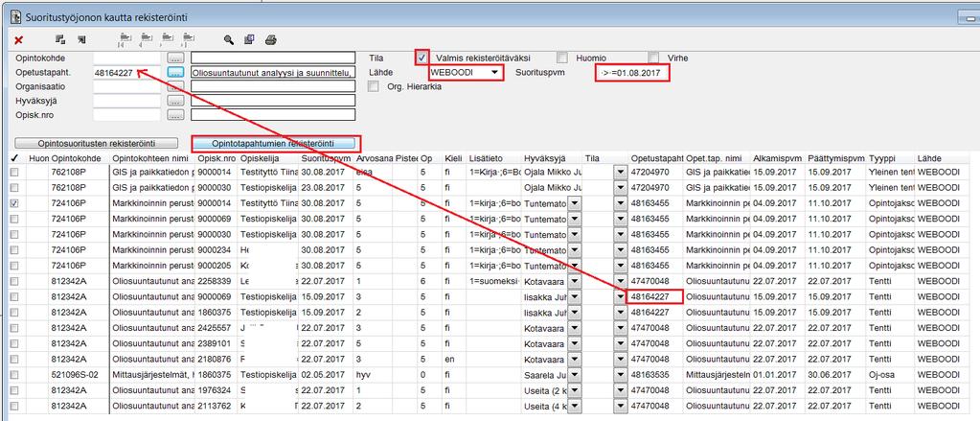Click the Lisätieto column header

coord(493,158)
